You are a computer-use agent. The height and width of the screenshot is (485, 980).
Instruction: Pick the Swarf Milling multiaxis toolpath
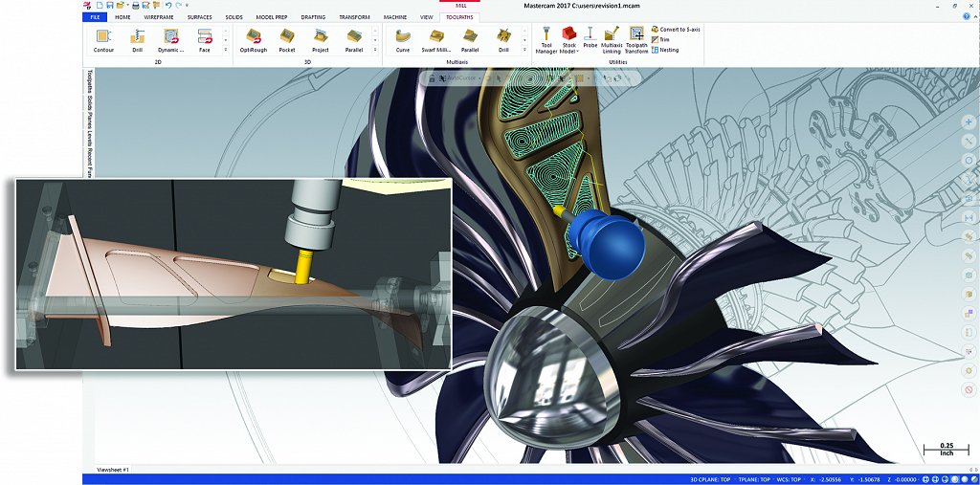coord(435,39)
